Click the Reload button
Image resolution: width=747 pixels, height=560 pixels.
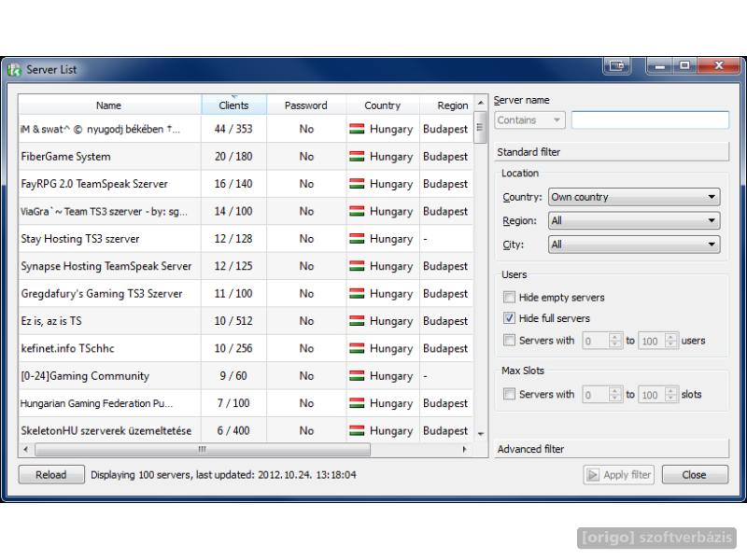51,475
